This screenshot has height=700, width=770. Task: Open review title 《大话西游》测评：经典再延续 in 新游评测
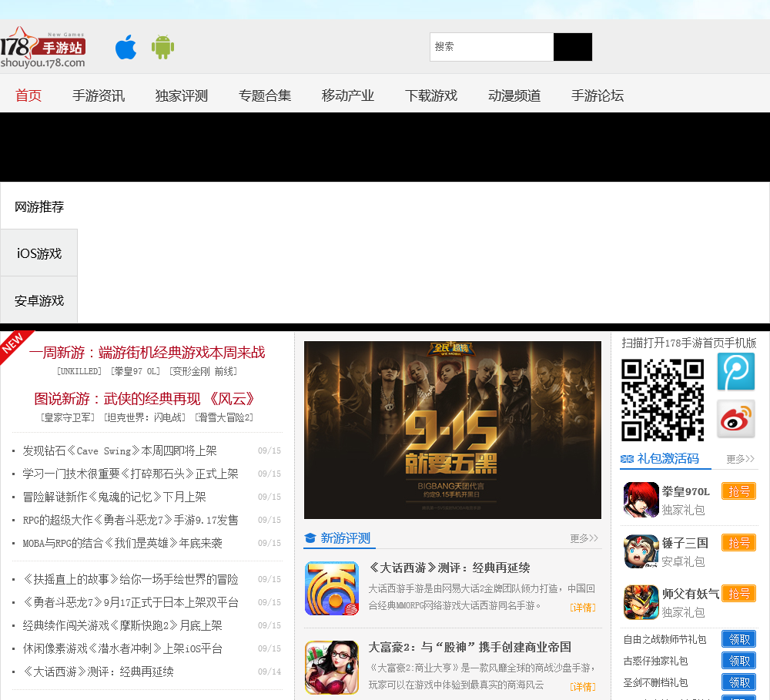coord(450,568)
